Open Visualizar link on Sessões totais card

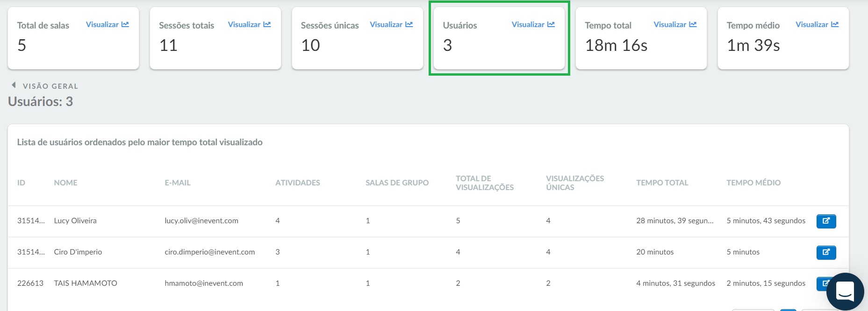(x=250, y=24)
